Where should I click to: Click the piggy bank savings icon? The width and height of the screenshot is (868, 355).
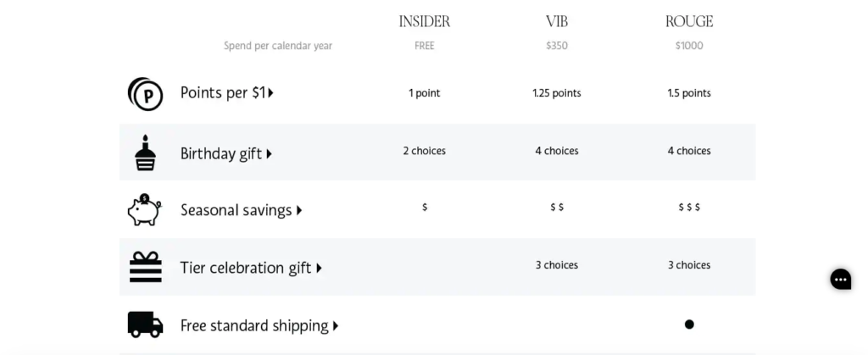144,209
